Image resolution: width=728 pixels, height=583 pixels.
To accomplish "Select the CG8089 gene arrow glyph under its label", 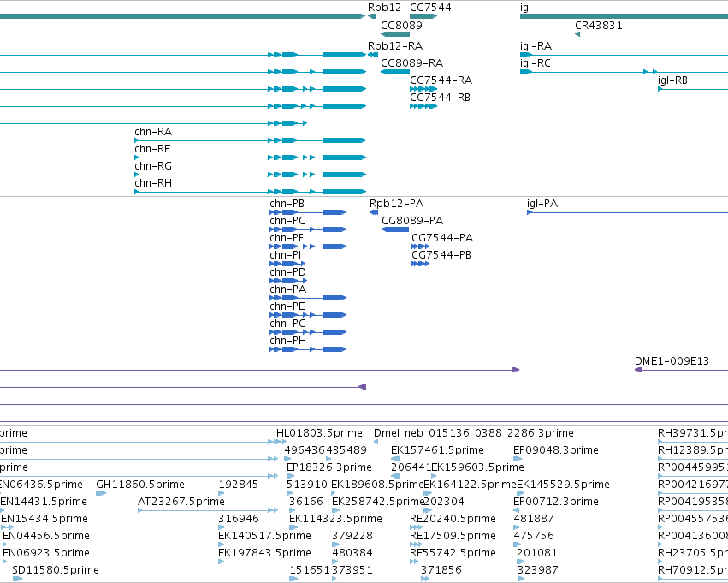I will pyautogui.click(x=395, y=34).
